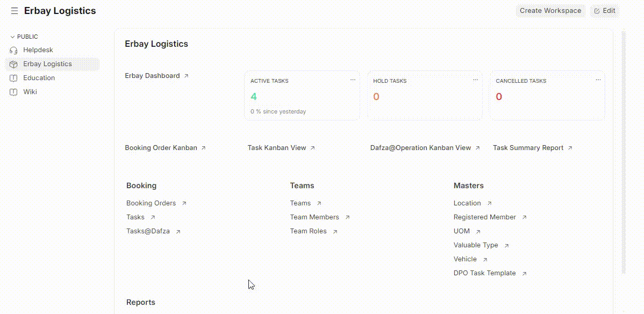
Task: Click the Wiki book icon
Action: [x=13, y=92]
